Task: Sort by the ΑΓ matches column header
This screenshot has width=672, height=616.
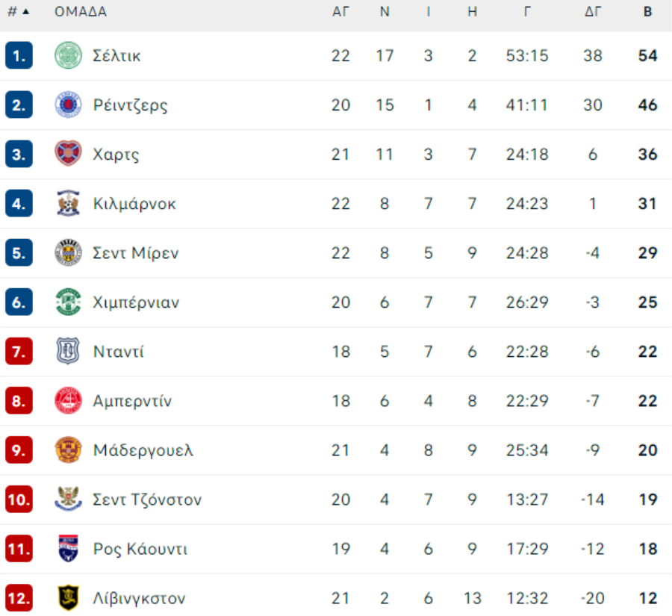Action: 340,12
